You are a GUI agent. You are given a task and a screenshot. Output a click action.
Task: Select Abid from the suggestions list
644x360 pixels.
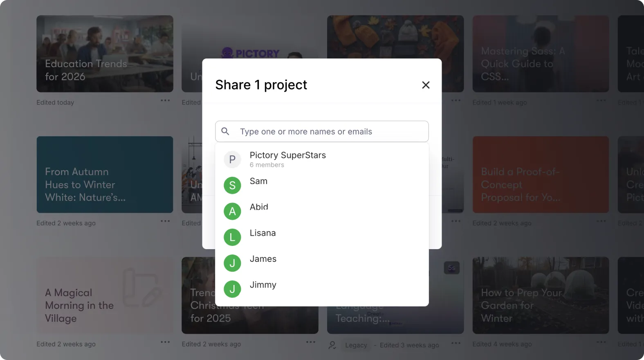(x=322, y=211)
